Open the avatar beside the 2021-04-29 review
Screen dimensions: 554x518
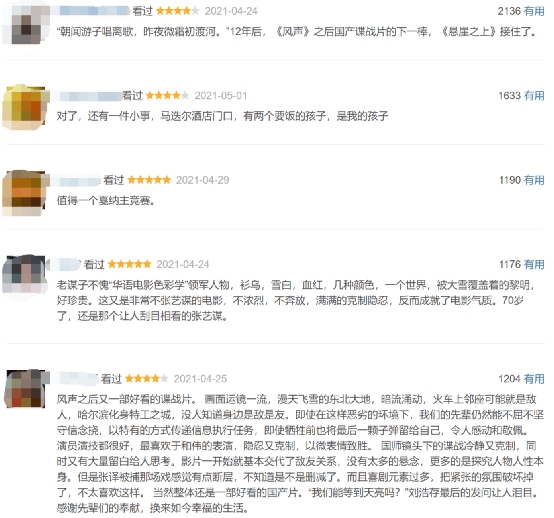(x=25, y=193)
